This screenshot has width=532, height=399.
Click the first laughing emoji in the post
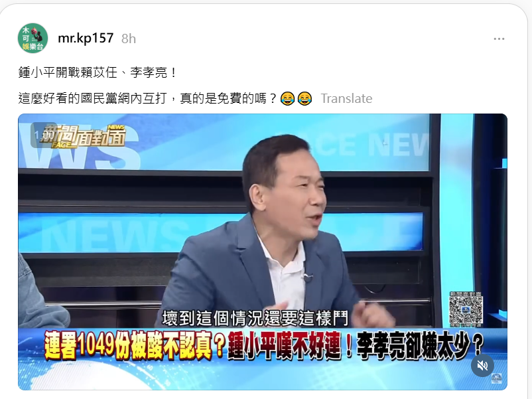point(287,98)
